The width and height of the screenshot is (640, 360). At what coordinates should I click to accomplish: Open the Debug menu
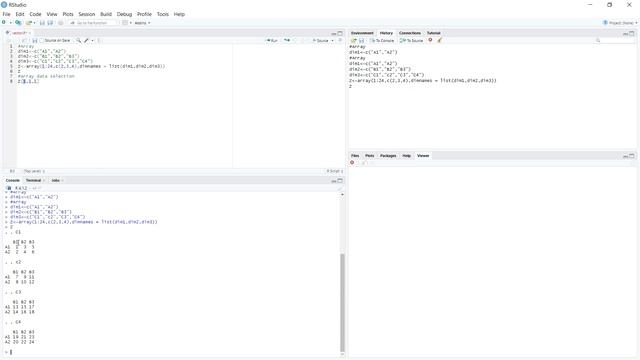coord(124,14)
